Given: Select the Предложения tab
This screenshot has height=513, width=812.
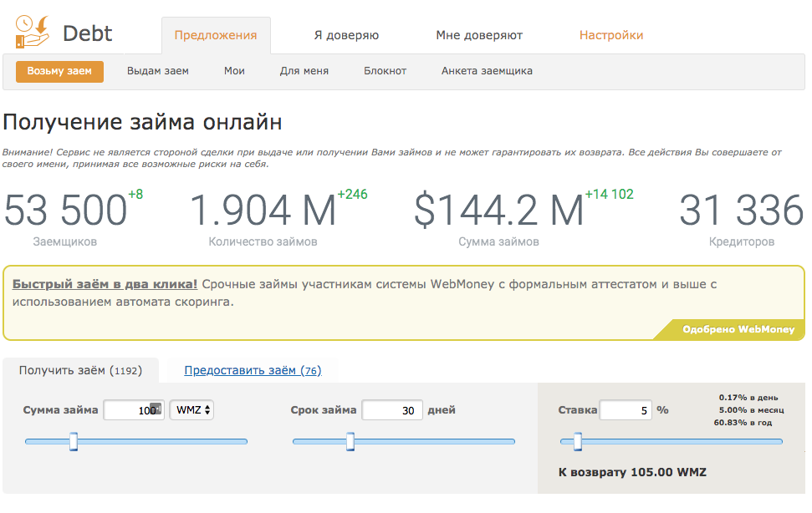Looking at the screenshot, I should coord(215,36).
